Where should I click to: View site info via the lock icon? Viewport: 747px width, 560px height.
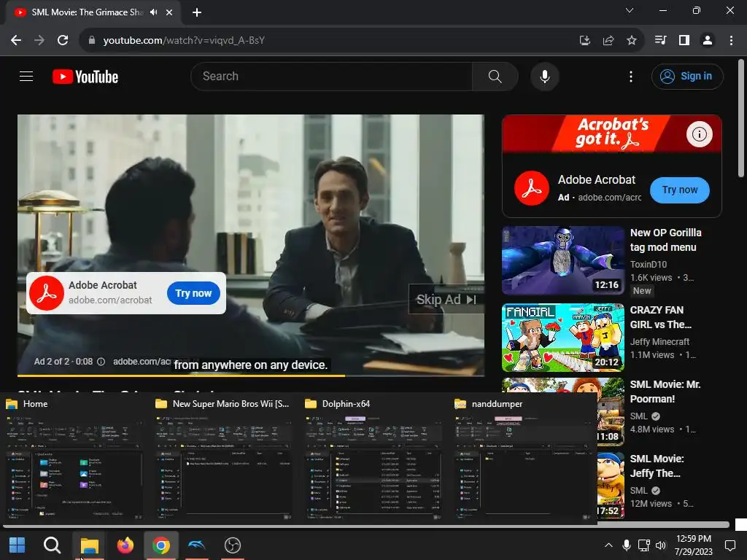(91, 41)
